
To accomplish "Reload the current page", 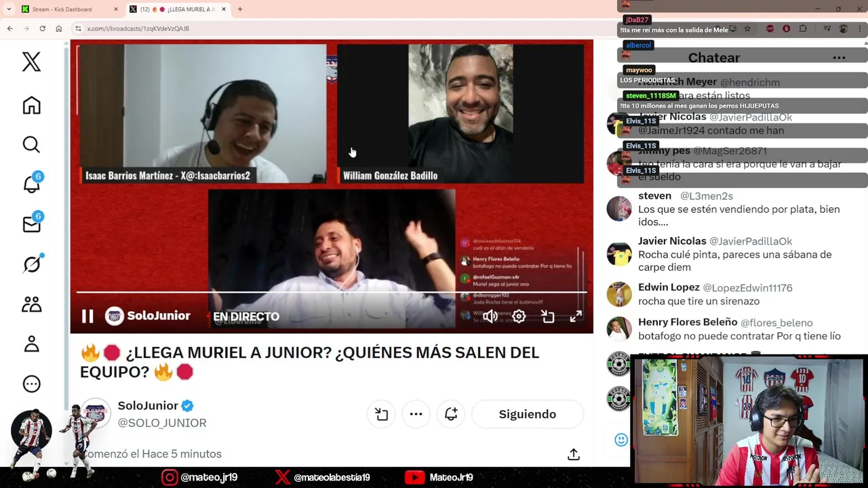I will (x=42, y=28).
